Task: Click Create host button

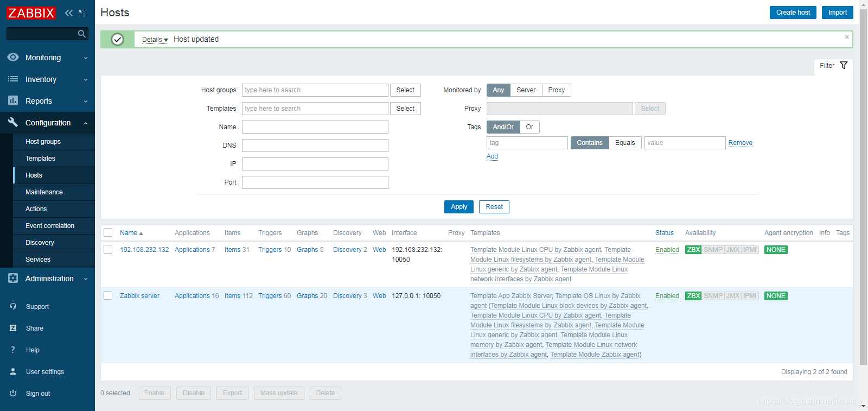Action: pos(793,12)
